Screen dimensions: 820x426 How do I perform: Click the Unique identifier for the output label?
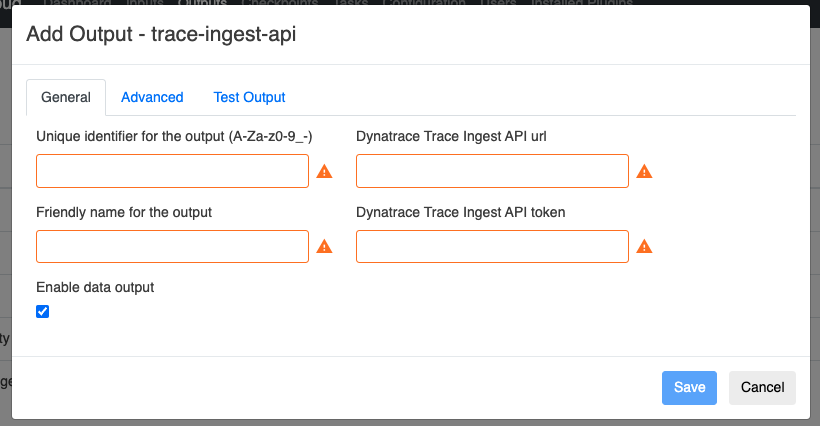174,137
